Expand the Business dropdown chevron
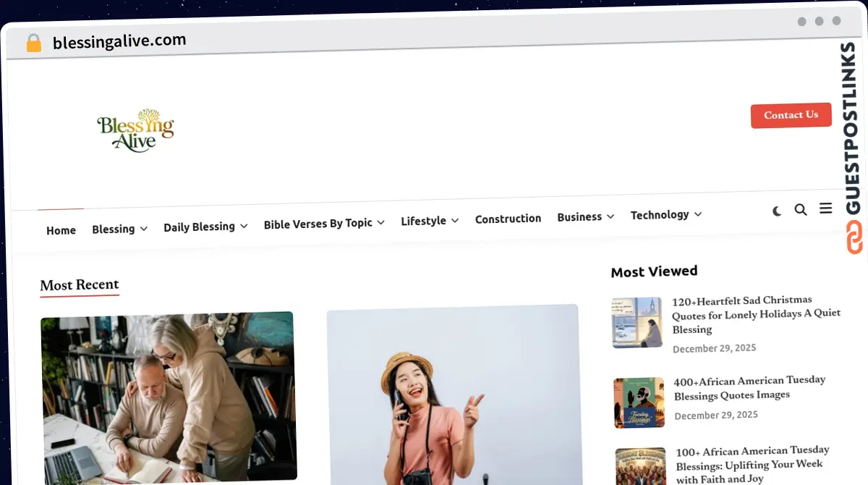The width and height of the screenshot is (868, 485). [610, 216]
